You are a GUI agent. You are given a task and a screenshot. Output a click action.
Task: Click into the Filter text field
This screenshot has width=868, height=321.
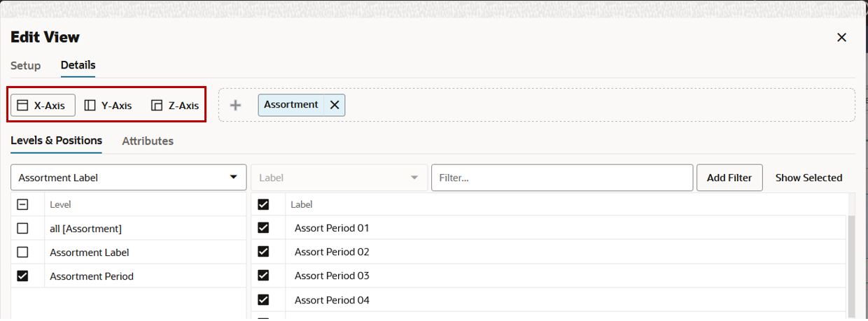click(562, 178)
